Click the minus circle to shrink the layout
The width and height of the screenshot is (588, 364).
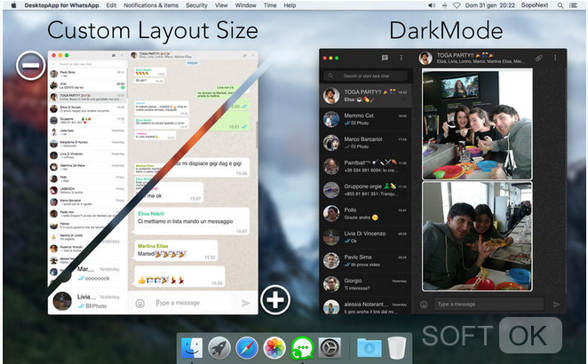(x=31, y=66)
